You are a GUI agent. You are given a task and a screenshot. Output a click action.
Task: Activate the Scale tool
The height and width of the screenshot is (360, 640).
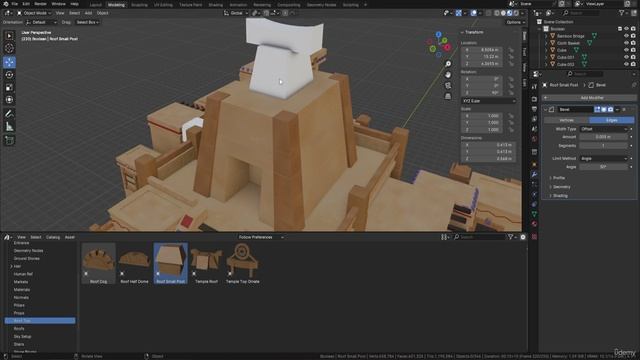9,87
